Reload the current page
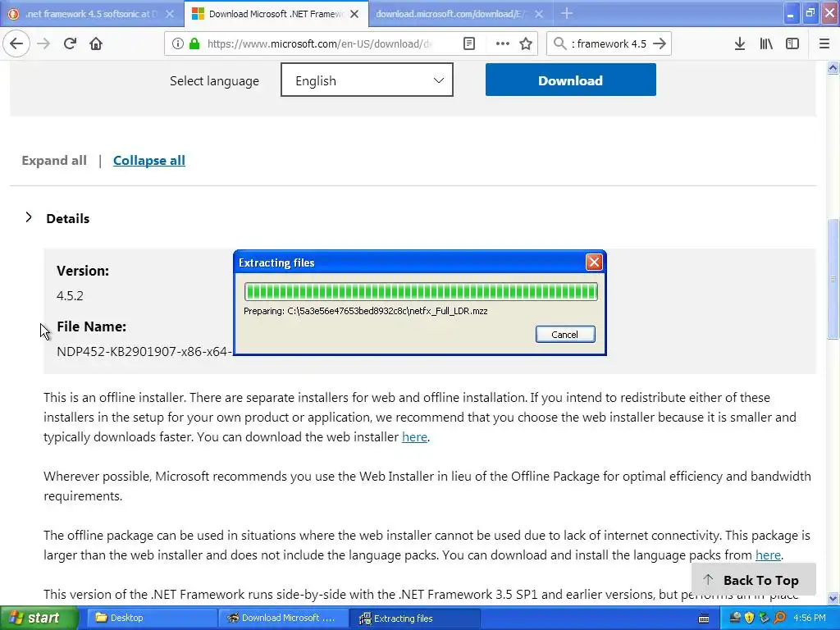 click(x=70, y=43)
